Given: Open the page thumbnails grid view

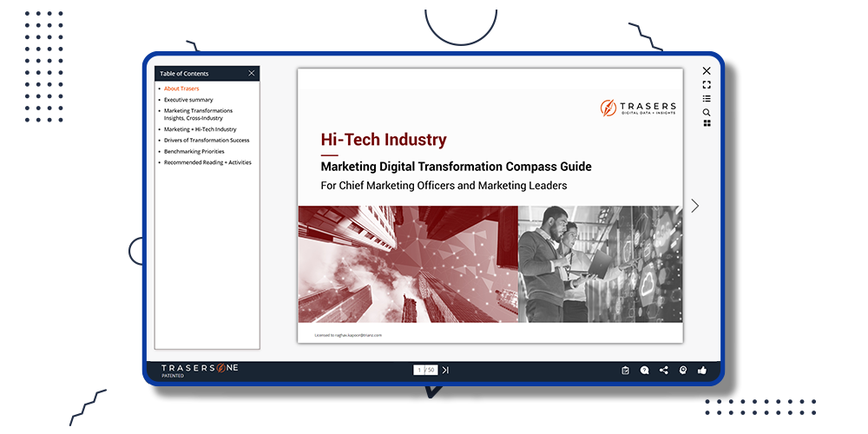Looking at the screenshot, I should pos(707,123).
